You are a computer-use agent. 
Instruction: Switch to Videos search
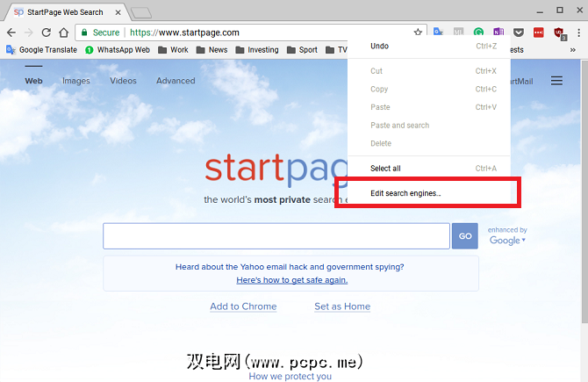[123, 81]
